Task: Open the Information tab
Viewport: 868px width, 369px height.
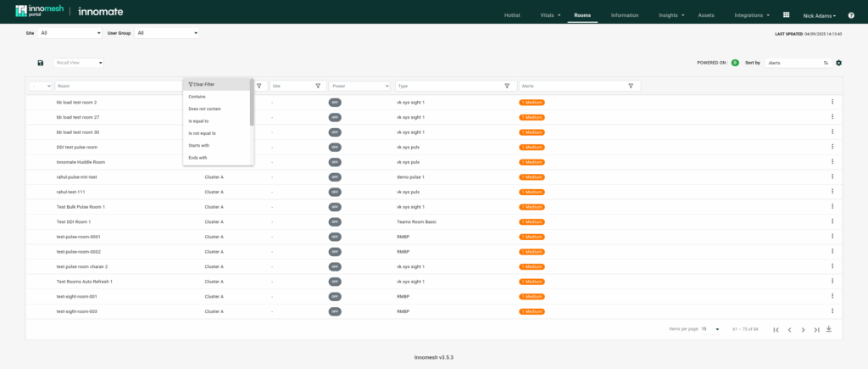Action: [625, 15]
